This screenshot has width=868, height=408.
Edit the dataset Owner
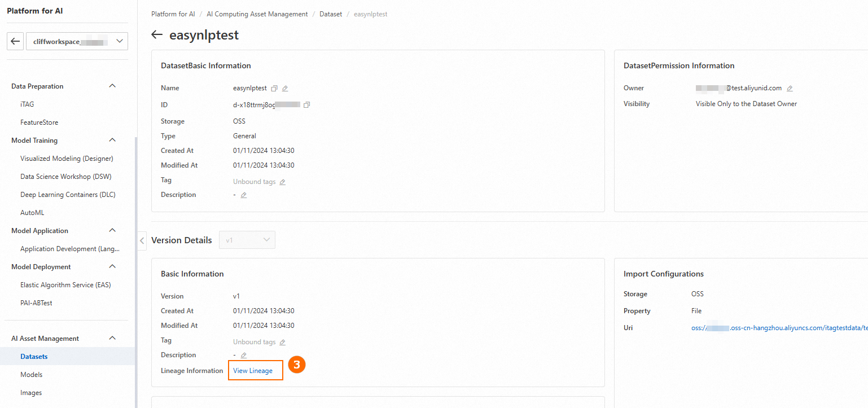tap(790, 89)
